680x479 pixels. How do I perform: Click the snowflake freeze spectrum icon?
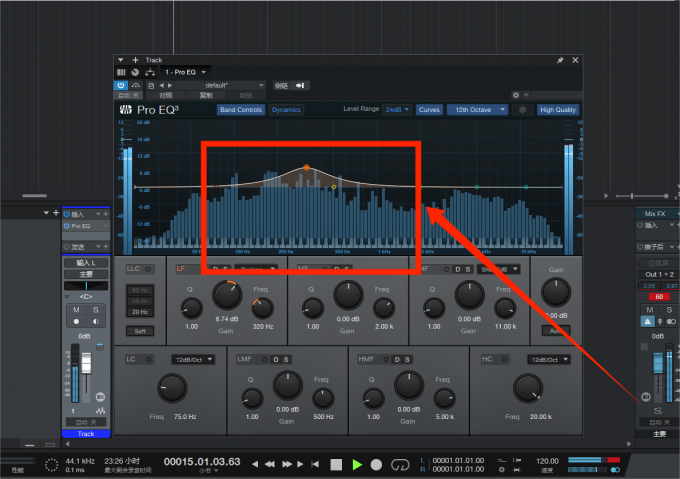523,110
